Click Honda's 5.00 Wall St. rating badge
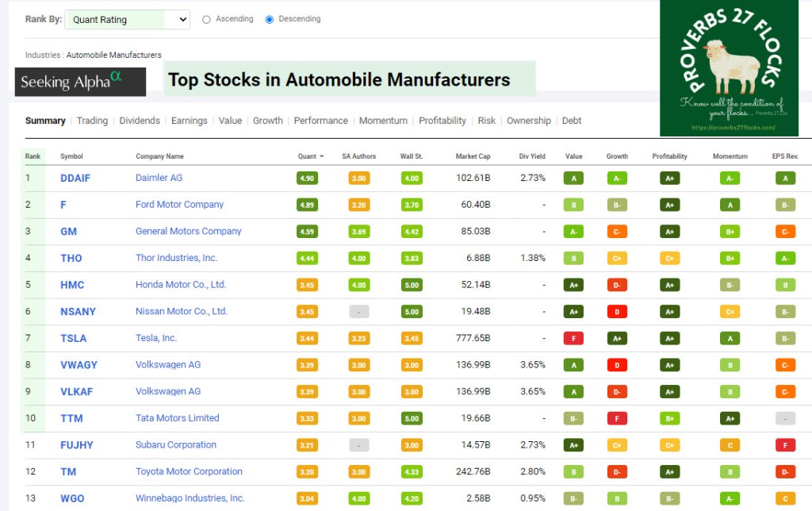Image resolution: width=812 pixels, height=511 pixels. coord(412,285)
